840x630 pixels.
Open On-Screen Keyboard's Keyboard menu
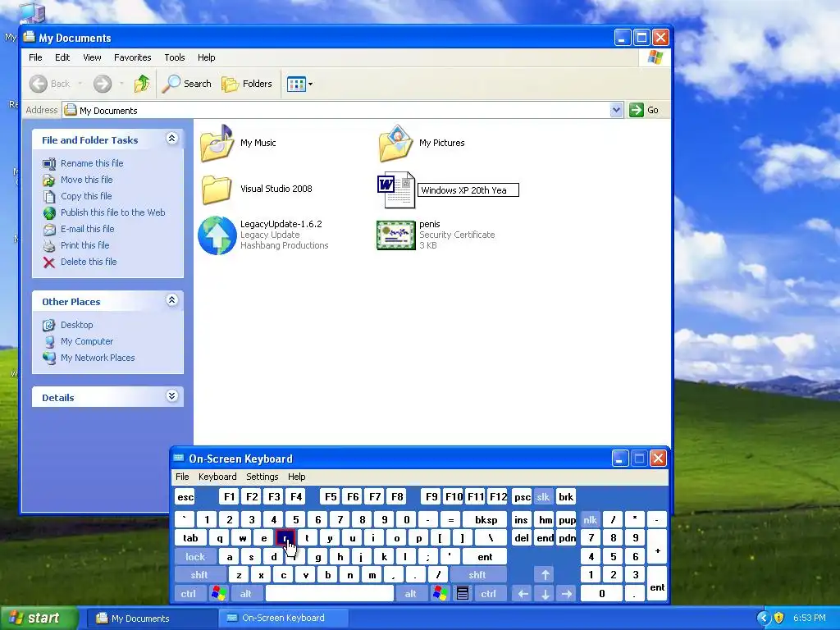pos(217,477)
